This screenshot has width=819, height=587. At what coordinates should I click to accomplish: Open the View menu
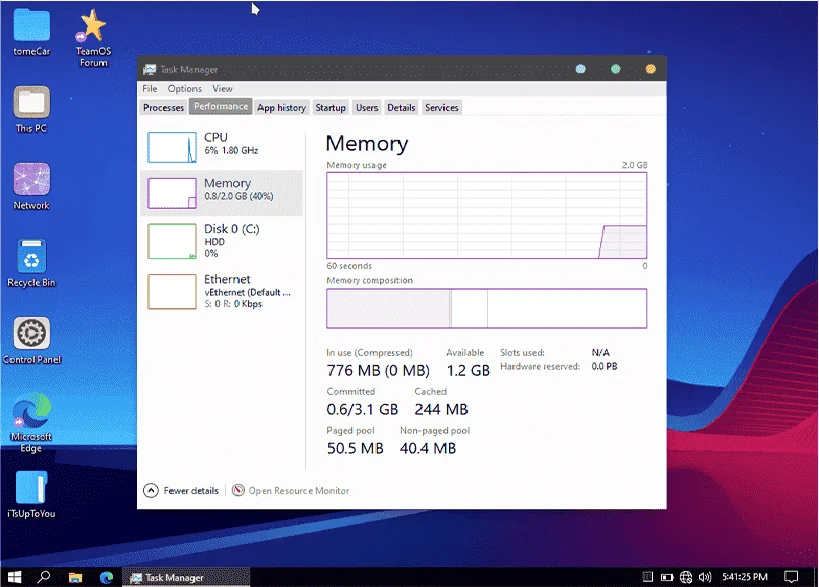[222, 89]
